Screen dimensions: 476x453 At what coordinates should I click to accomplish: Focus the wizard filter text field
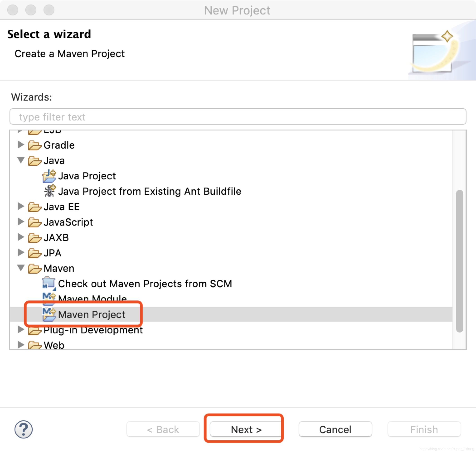pyautogui.click(x=238, y=117)
